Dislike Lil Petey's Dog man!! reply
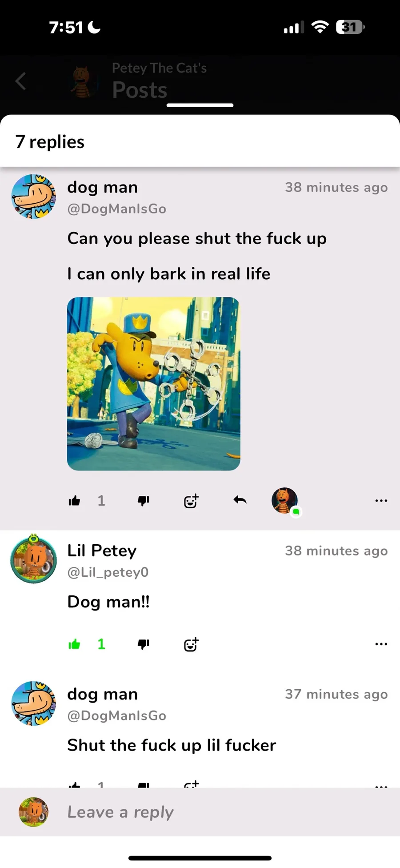The width and height of the screenshot is (400, 868). pyautogui.click(x=143, y=644)
